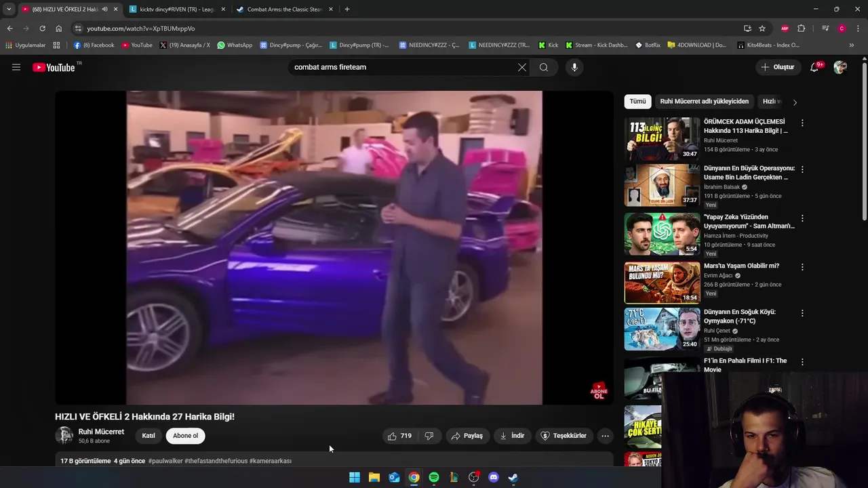Switch to the Combat Arms Steam tab

[283, 9]
